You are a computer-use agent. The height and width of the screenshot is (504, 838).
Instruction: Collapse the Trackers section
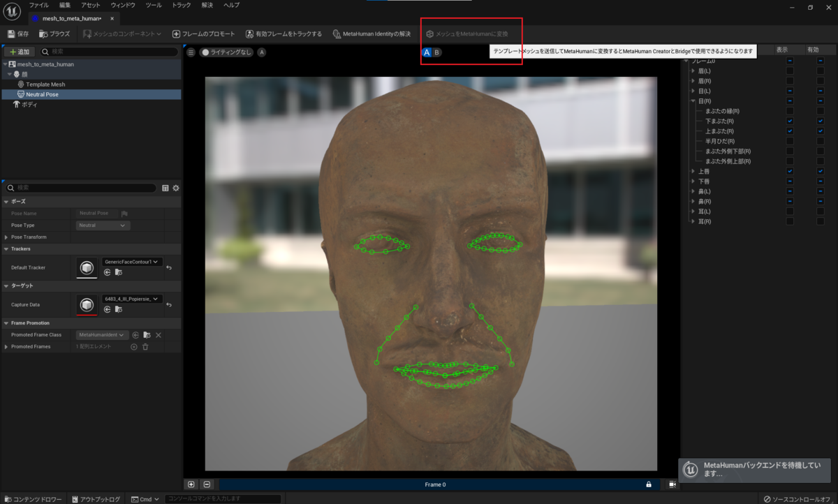pyautogui.click(x=7, y=249)
